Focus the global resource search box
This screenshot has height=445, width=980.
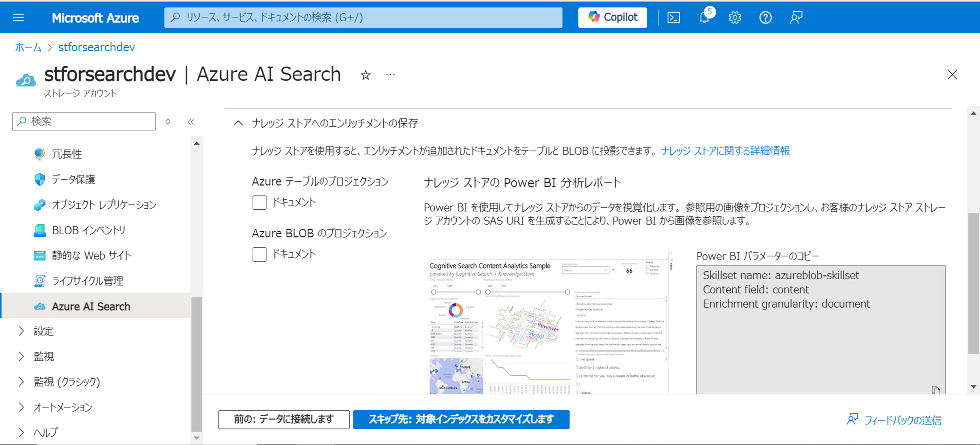(363, 18)
